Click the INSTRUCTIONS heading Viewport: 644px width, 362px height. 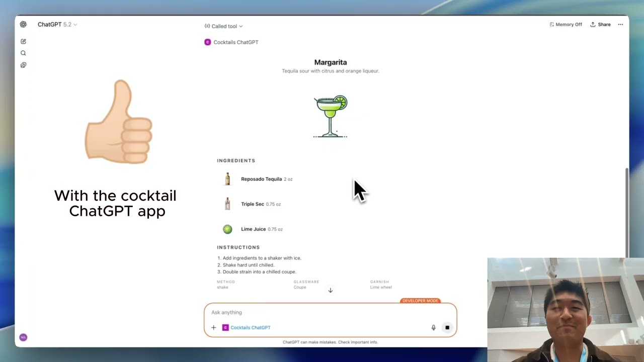click(x=238, y=247)
